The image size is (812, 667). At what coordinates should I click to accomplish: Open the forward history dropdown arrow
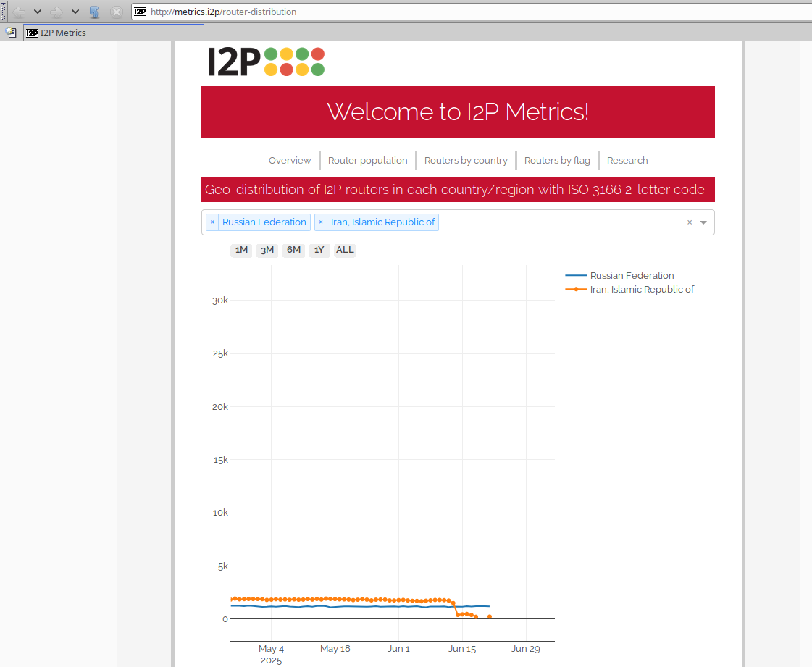pos(75,12)
